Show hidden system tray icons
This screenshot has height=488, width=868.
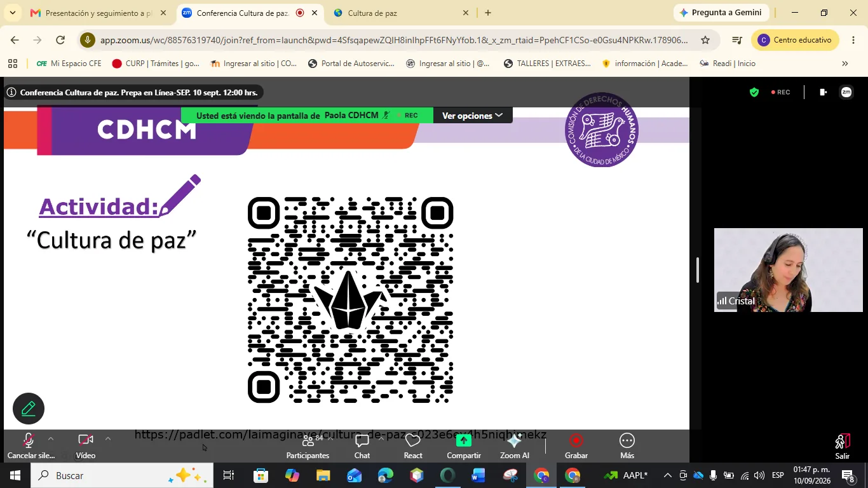coord(667,475)
